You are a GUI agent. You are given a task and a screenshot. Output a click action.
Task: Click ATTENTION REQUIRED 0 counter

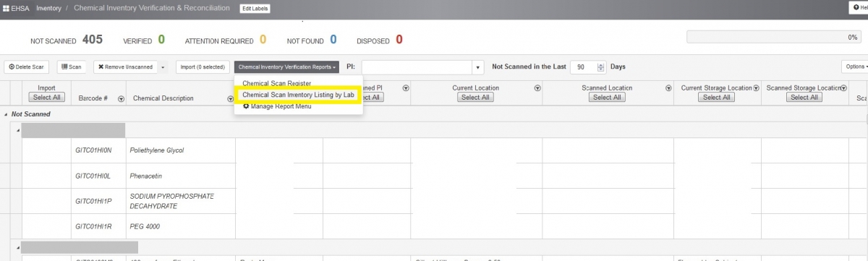coord(226,40)
